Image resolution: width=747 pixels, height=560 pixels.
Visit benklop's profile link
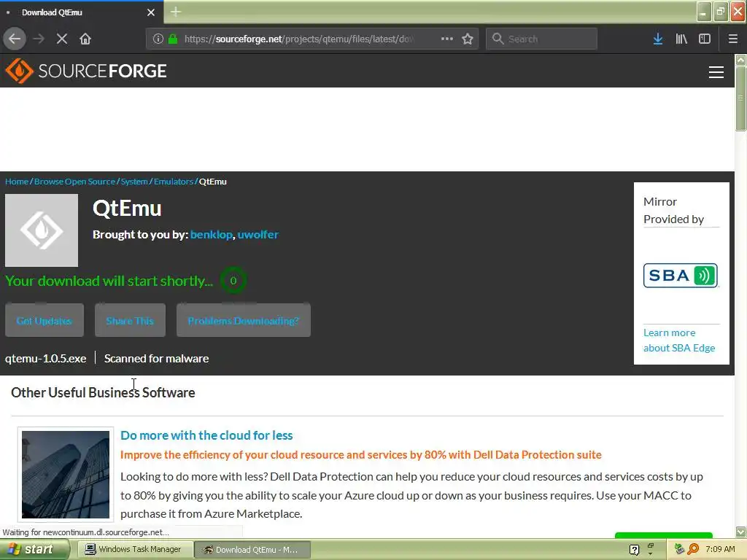pos(211,234)
